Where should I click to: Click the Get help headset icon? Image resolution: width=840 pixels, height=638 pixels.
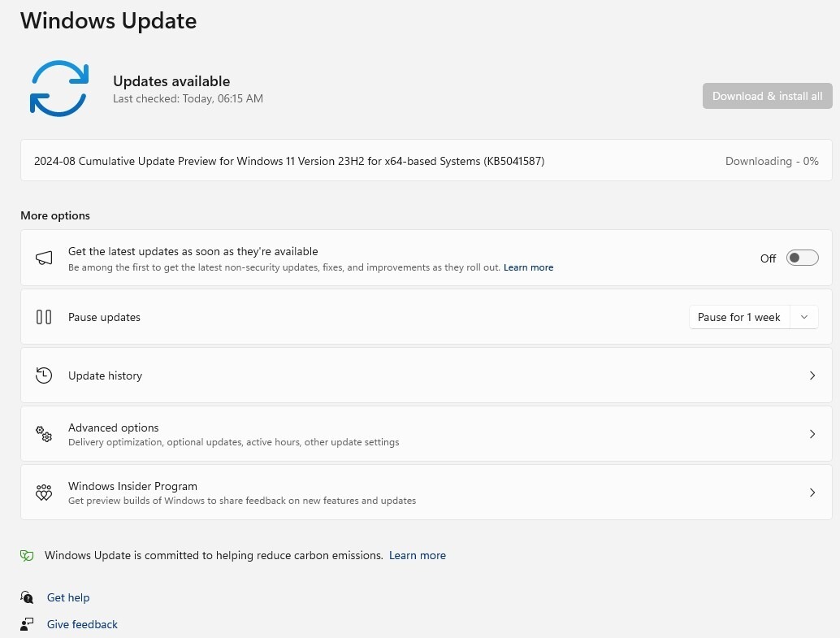click(27, 597)
